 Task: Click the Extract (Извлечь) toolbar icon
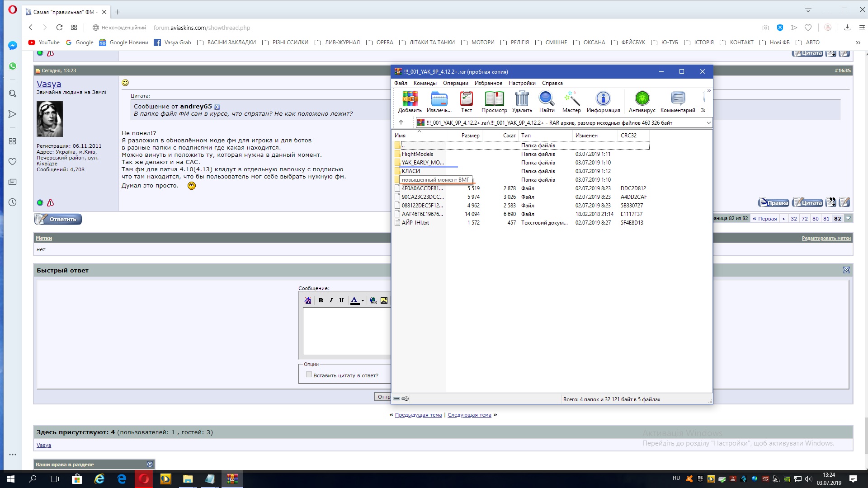tap(439, 99)
